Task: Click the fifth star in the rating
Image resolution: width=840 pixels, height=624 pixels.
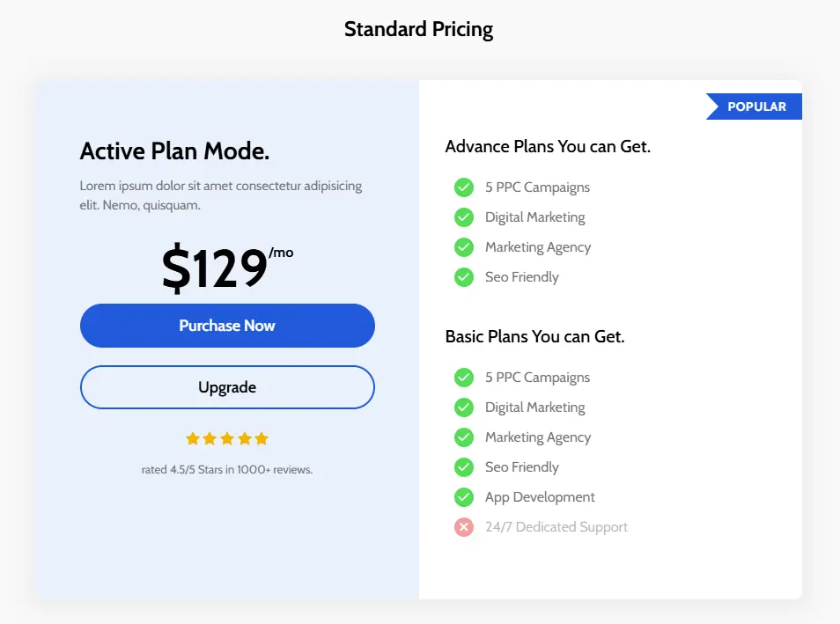Action: 262,438
